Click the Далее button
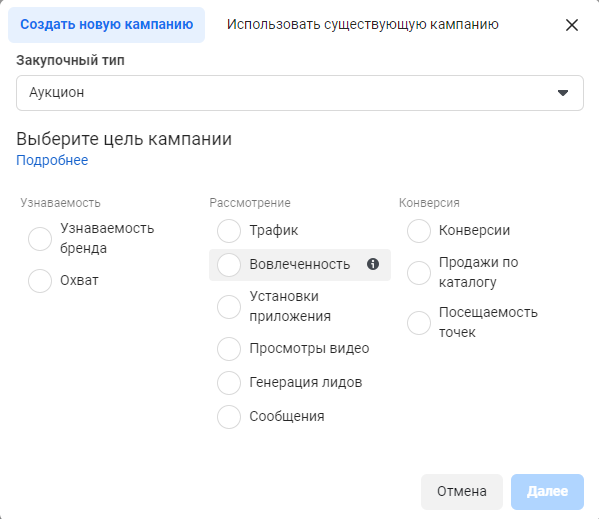The image size is (599, 519). pyautogui.click(x=547, y=492)
